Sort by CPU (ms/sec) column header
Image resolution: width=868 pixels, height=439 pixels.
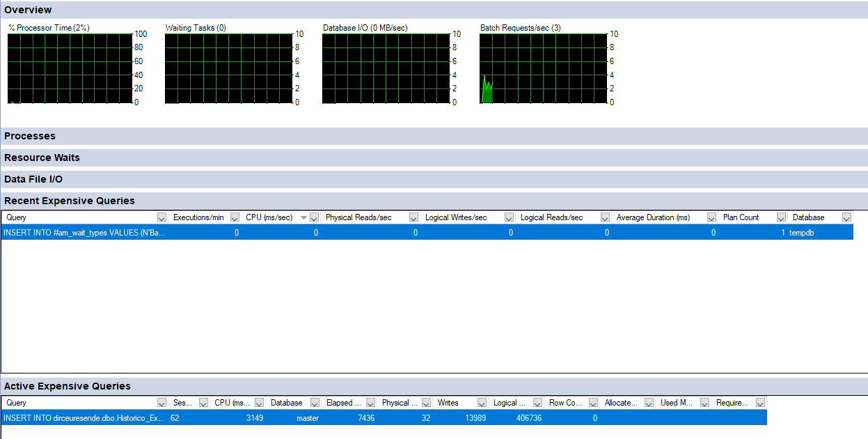[x=269, y=217]
